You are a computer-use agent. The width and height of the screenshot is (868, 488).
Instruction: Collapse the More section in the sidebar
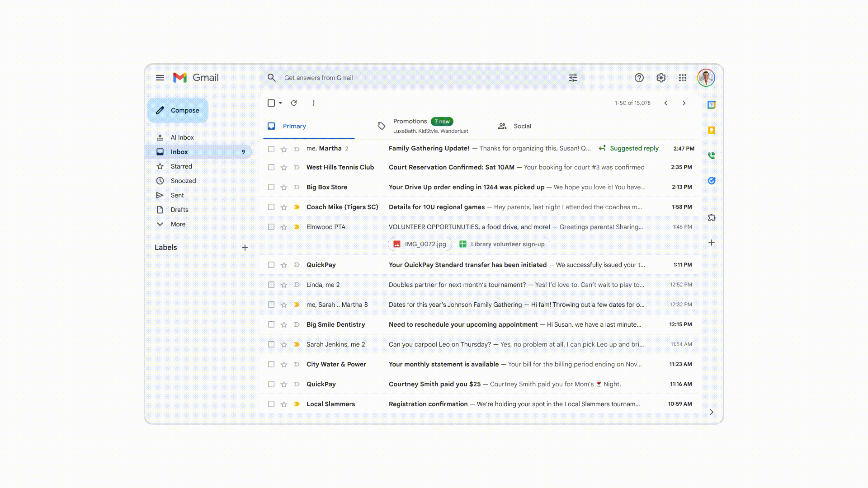pos(160,224)
